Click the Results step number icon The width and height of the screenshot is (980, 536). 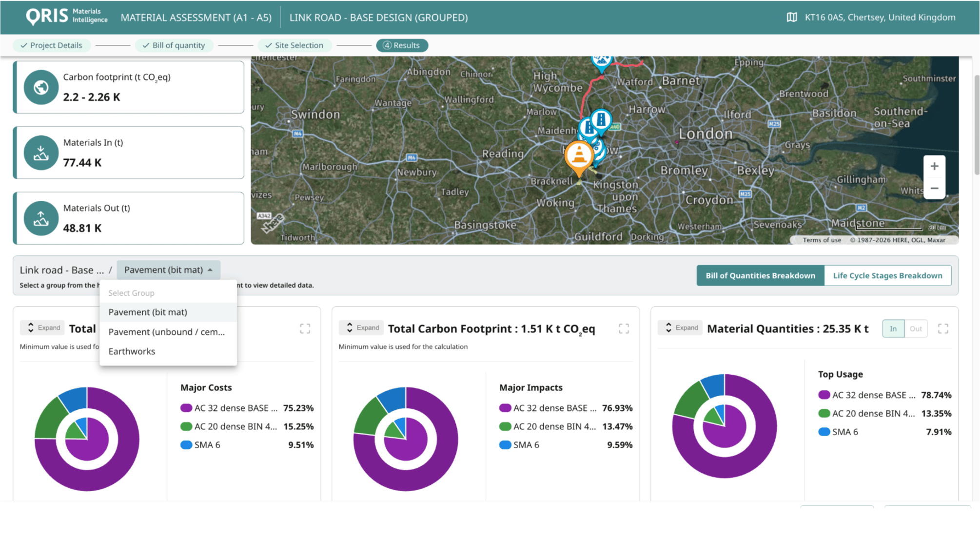(387, 45)
